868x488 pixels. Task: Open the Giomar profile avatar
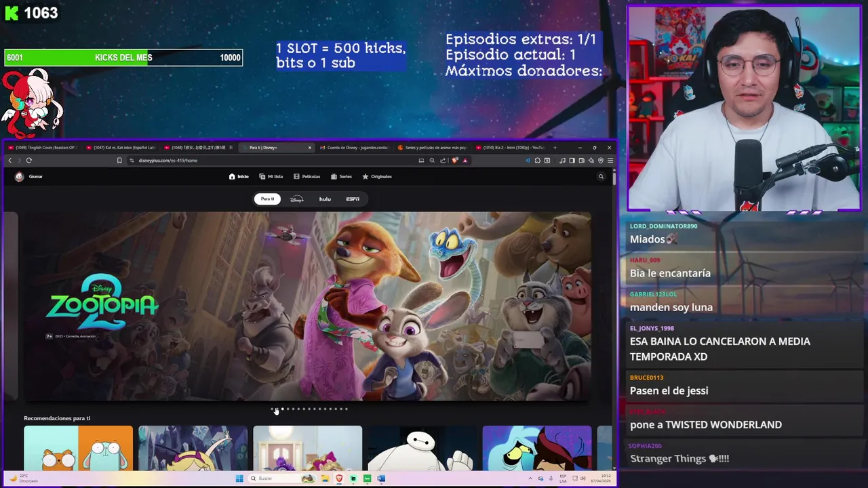point(19,177)
